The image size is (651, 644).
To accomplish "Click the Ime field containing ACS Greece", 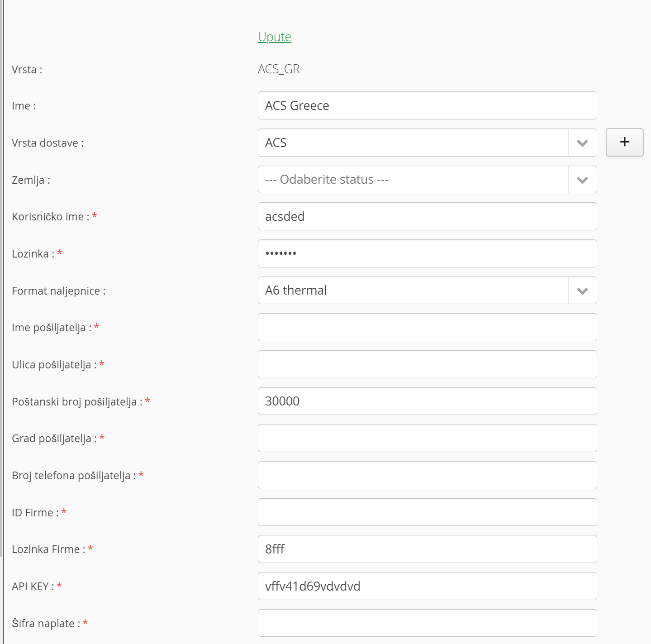I will (427, 105).
